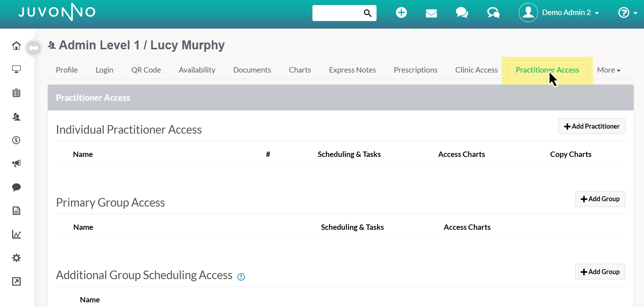Open the home icon in sidebar

(x=16, y=46)
